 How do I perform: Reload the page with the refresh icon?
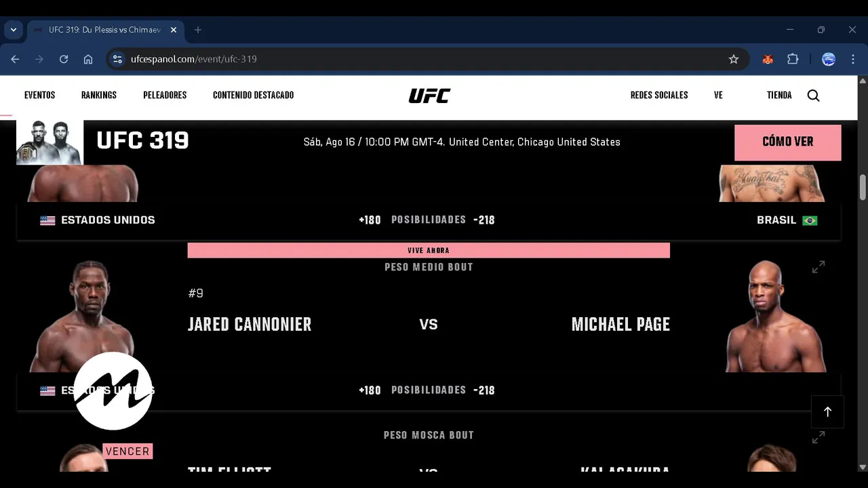(x=64, y=59)
